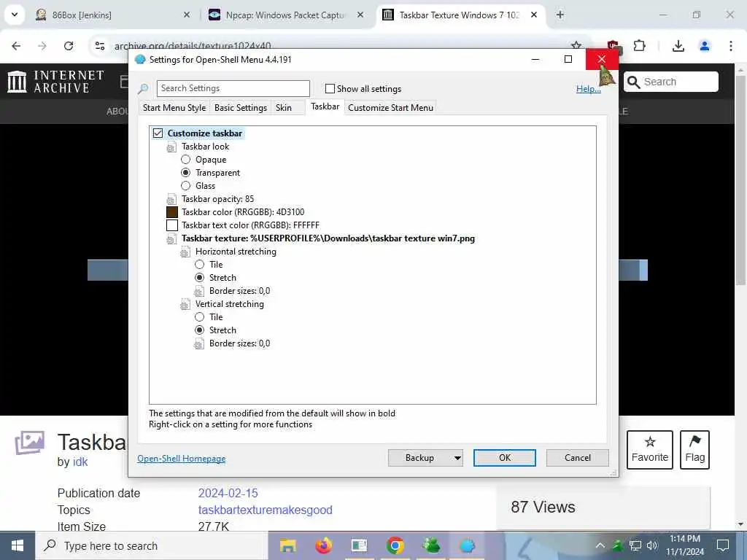
Task: Open Chrome profile avatar
Action: 705,46
